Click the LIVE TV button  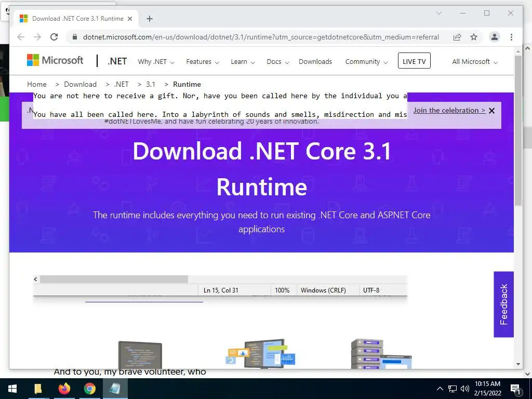point(414,61)
